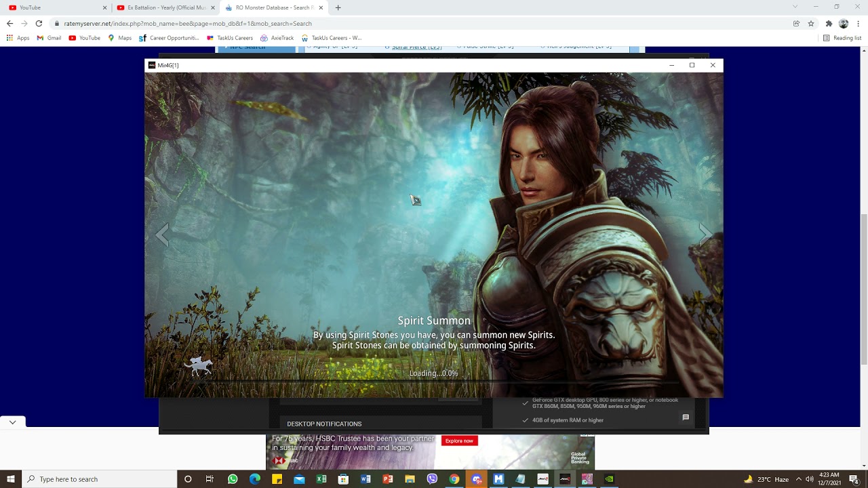This screenshot has width=868, height=488.
Task: Open NVIDIA GeForce Experience taskbar icon
Action: [609, 479]
